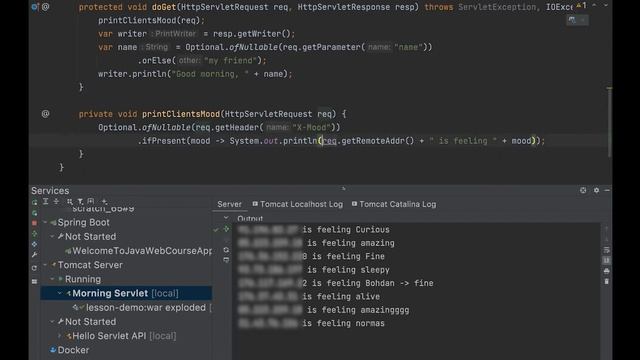Image resolution: width=640 pixels, height=360 pixels.
Task: Switch to the Server tab
Action: click(229, 204)
